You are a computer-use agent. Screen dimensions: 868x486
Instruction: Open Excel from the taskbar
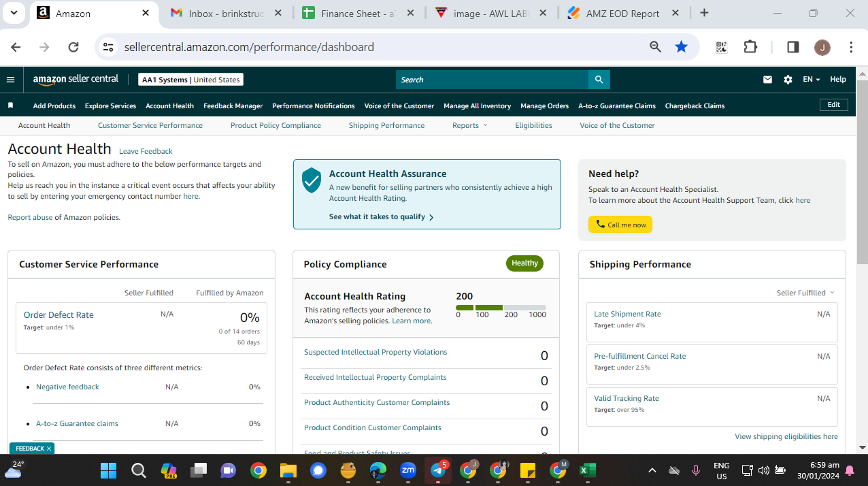coord(588,470)
